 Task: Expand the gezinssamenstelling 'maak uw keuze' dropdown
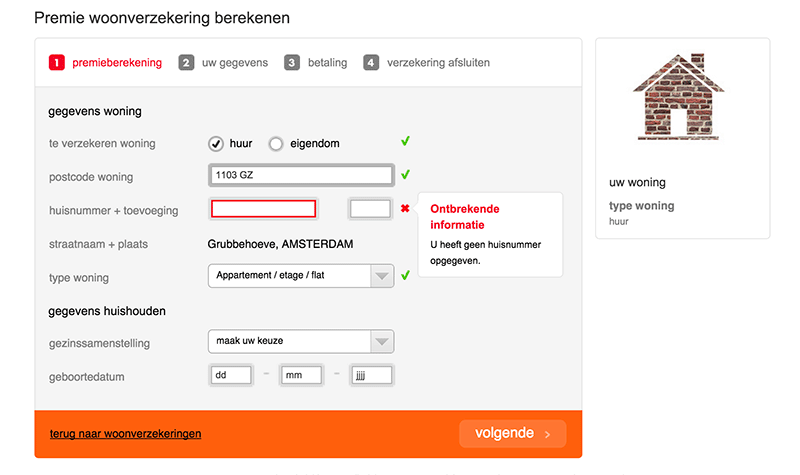(301, 341)
